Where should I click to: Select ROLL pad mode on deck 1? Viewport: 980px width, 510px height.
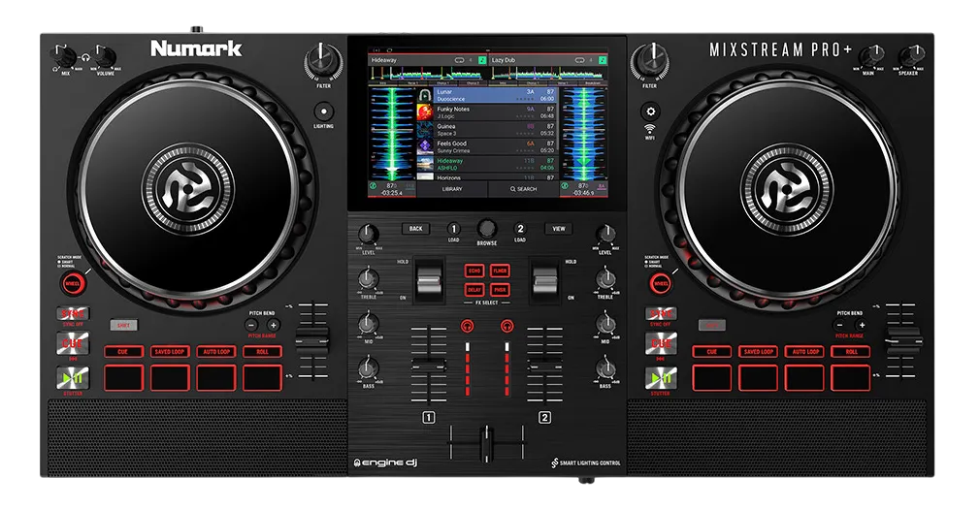pos(263,351)
